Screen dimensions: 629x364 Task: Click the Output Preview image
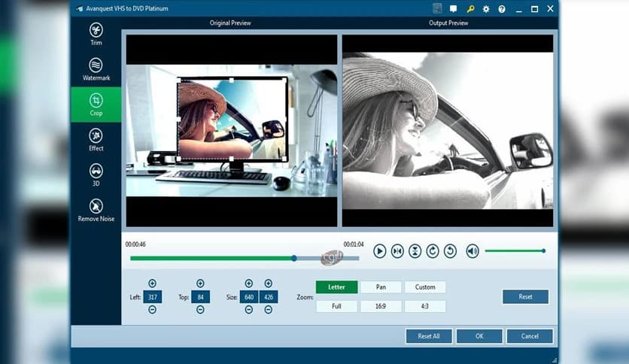click(x=448, y=131)
